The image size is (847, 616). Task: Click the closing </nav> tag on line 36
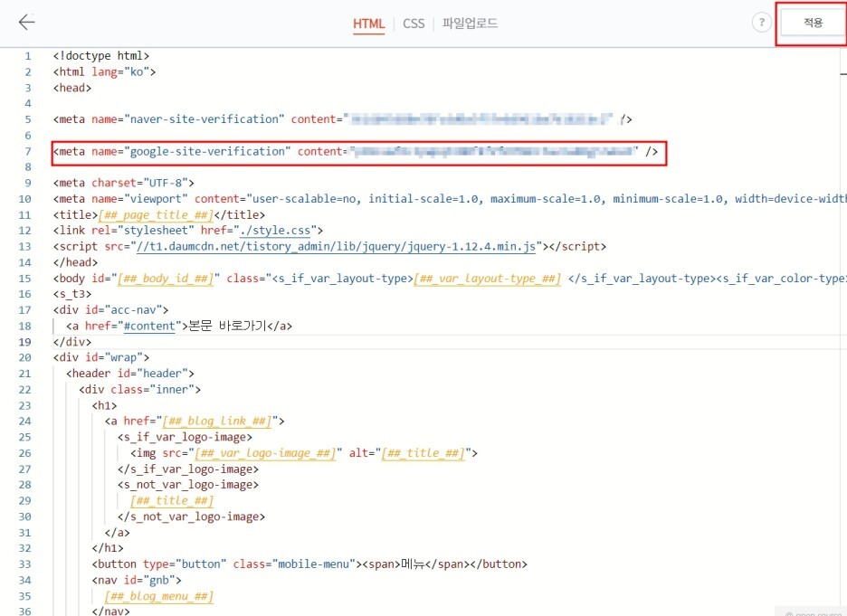click(x=110, y=611)
